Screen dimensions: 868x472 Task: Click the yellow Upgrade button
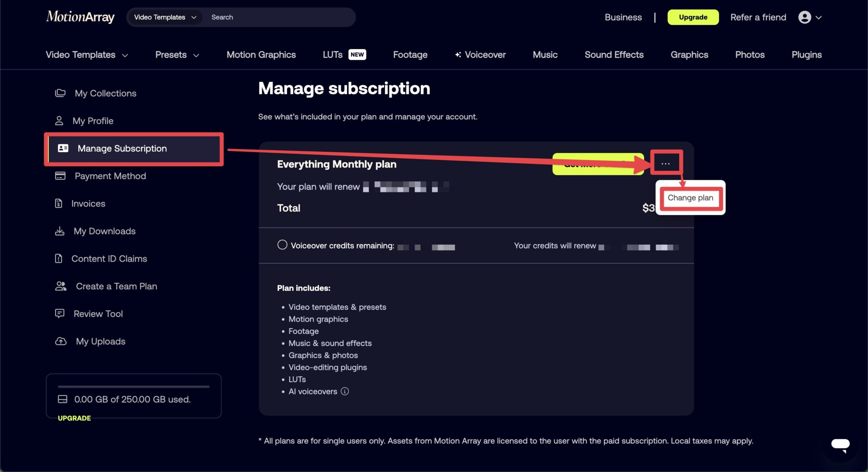(x=693, y=17)
